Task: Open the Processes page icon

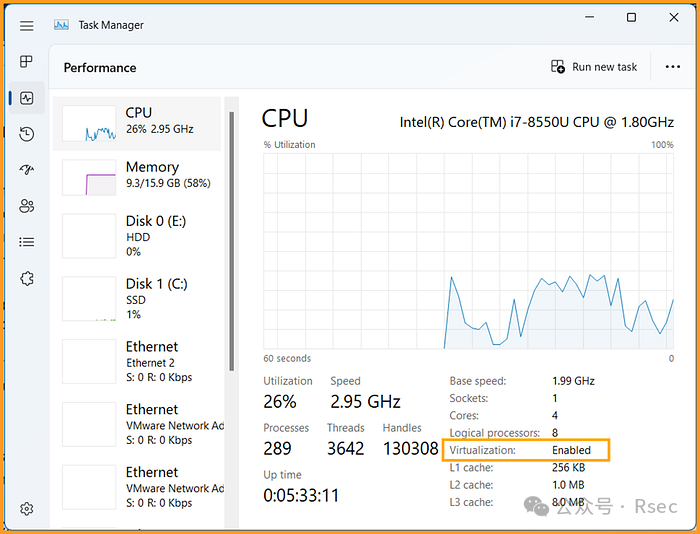Action: [27, 62]
